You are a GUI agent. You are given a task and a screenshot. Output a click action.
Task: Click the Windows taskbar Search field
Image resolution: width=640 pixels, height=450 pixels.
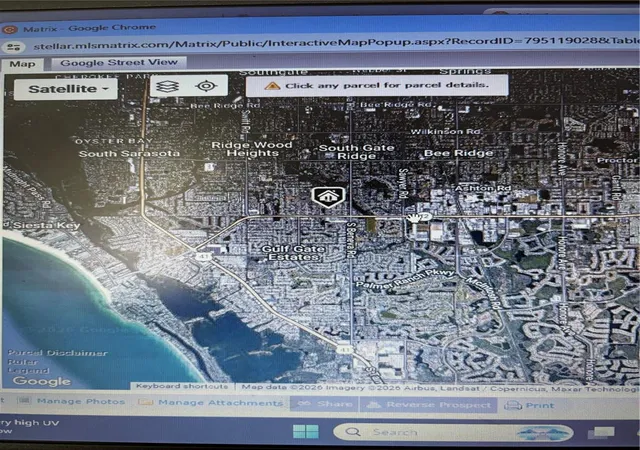453,432
